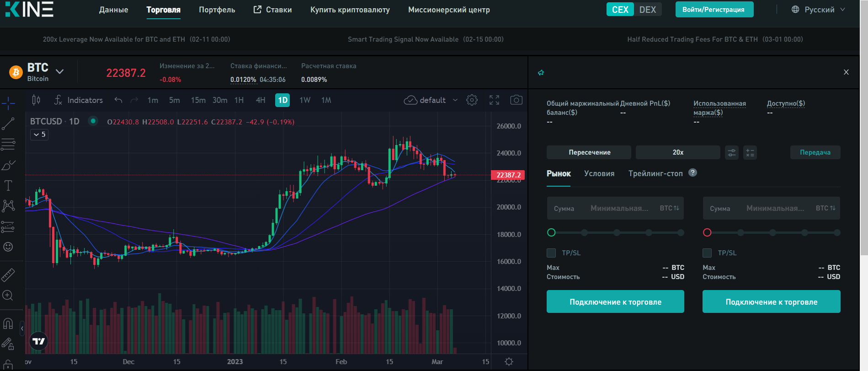Viewport: 868px width, 371px height.
Task: Click the TradingView logo badge
Action: tap(38, 341)
